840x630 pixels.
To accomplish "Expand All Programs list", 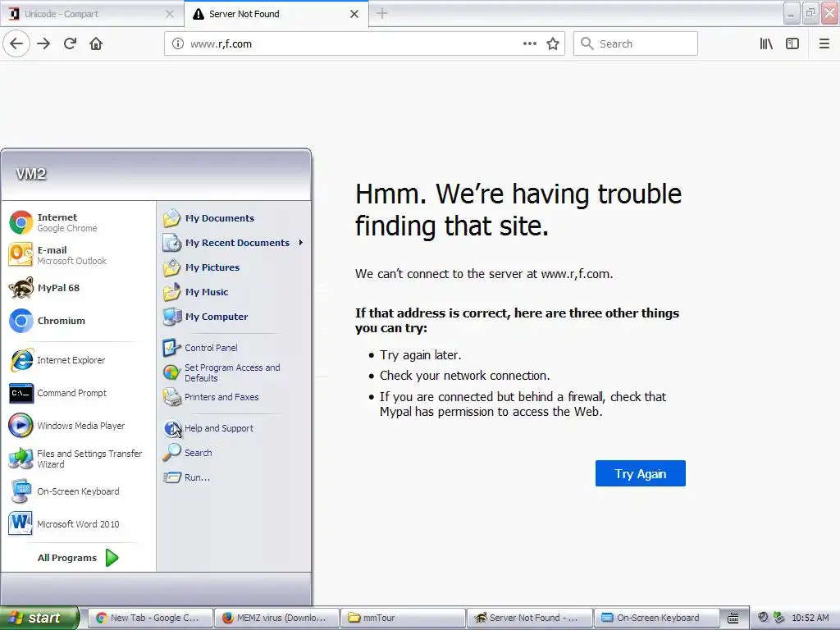I will click(x=77, y=558).
